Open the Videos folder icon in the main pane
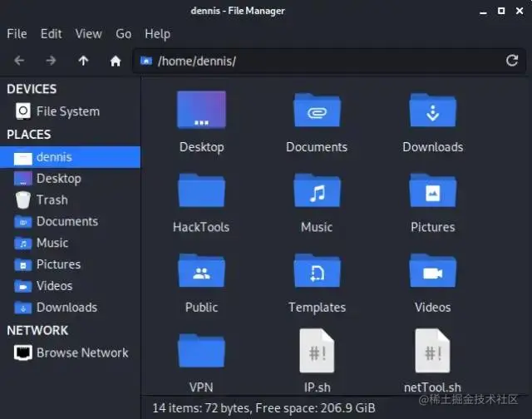 point(432,270)
